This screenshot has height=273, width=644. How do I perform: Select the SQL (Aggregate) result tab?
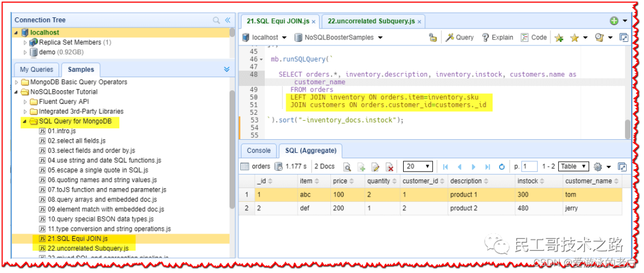coord(311,151)
